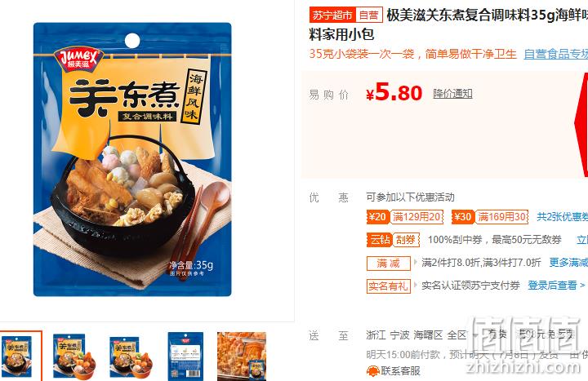Image resolution: width=588 pixels, height=381 pixels.
Task: Open the 自营食品专场 promotion link
Action: tap(556, 54)
